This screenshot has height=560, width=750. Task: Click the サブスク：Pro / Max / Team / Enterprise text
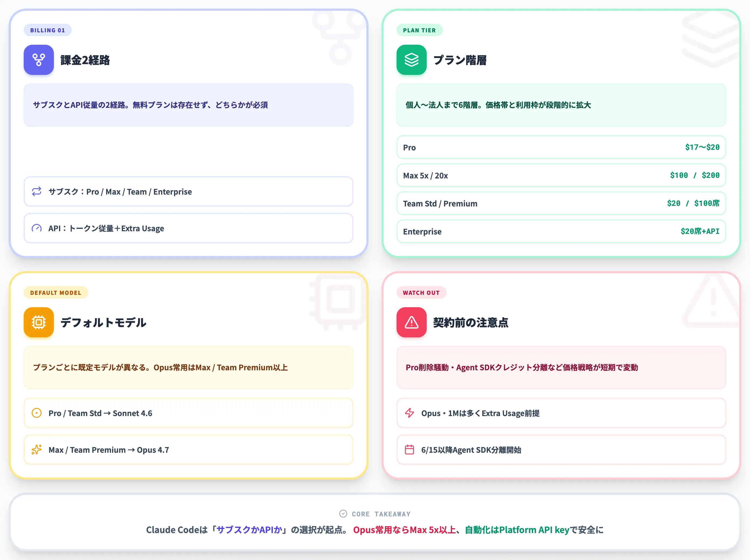coord(120,192)
